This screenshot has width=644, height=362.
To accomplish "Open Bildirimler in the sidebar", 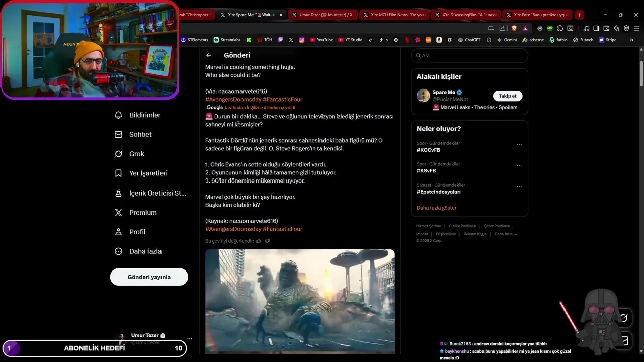I will pos(138,115).
